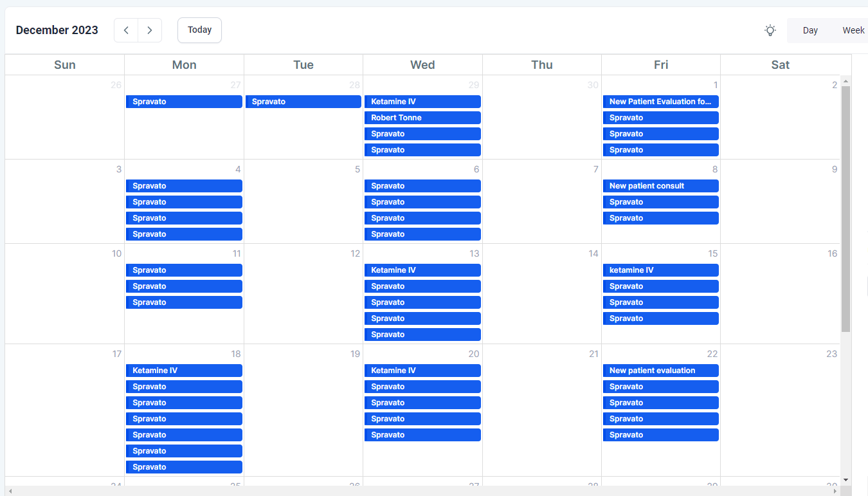Select New patient consult on December 8

[660, 186]
